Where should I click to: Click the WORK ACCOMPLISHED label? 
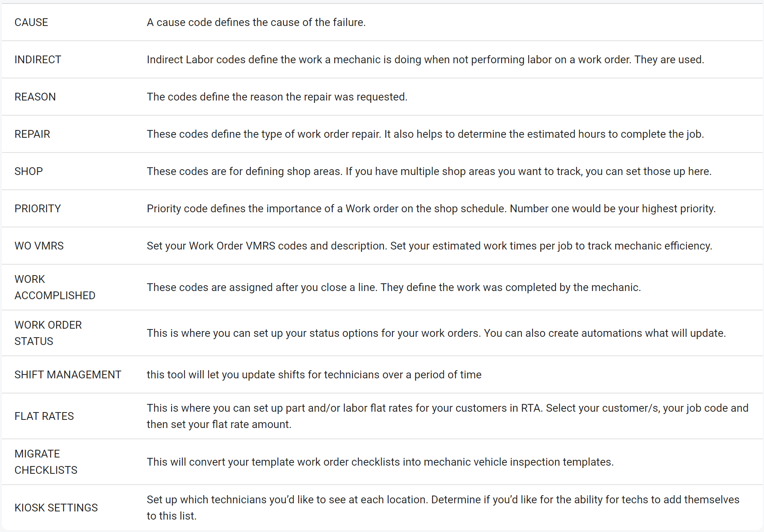pos(55,288)
